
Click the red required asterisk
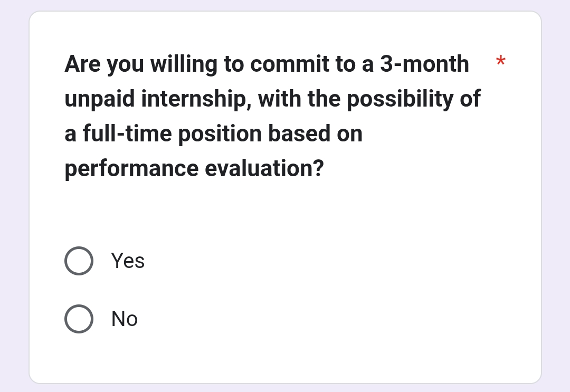coord(501,62)
